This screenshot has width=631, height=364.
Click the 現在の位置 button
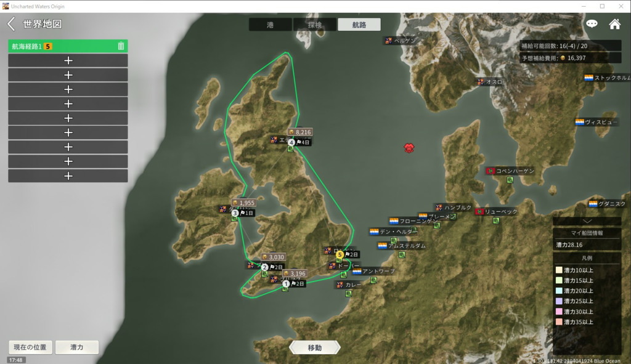point(30,347)
